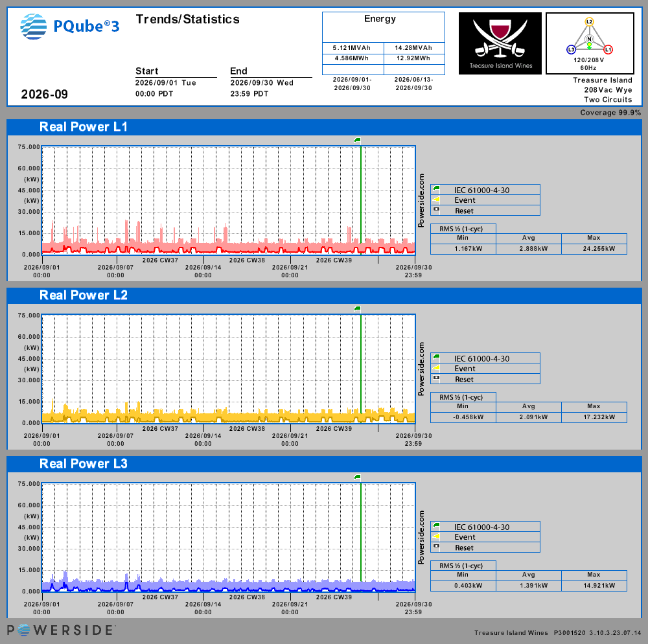
Task: Click Reset icon in L3 legend
Action: (436, 547)
